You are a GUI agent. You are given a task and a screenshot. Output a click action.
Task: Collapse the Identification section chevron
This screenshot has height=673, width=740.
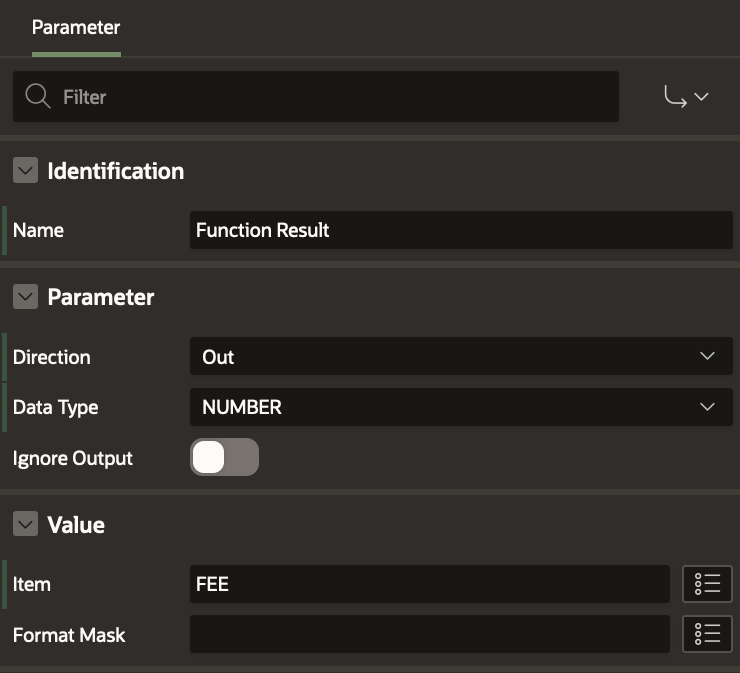pyautogui.click(x=26, y=171)
